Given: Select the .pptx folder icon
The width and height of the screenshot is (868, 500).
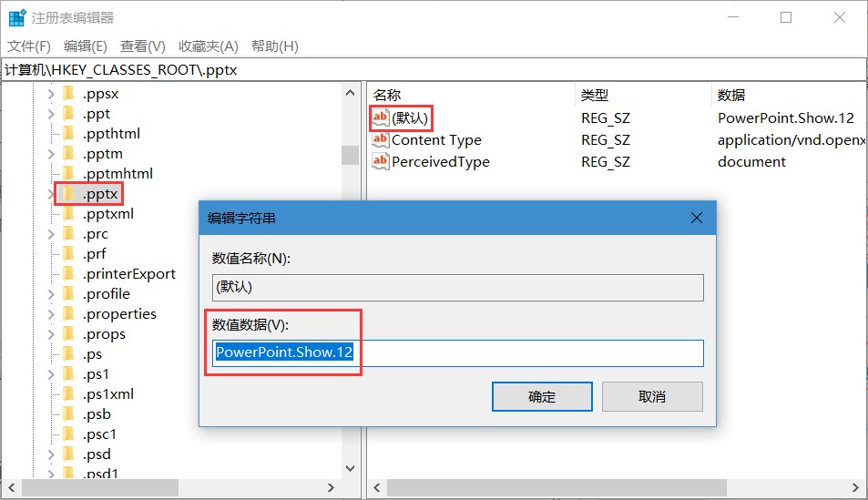Looking at the screenshot, I should 68,193.
